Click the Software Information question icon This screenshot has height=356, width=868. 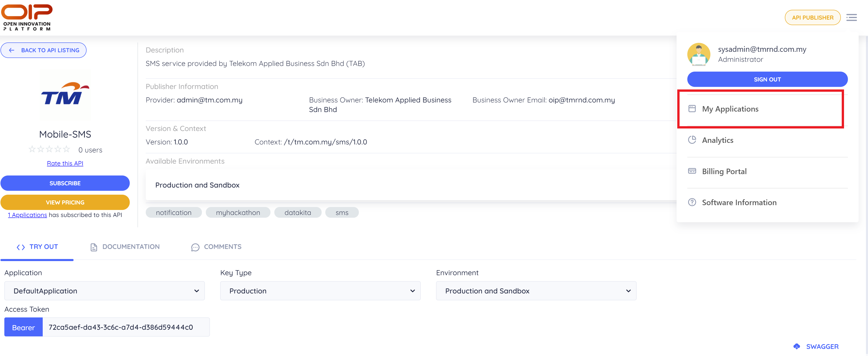pos(692,202)
